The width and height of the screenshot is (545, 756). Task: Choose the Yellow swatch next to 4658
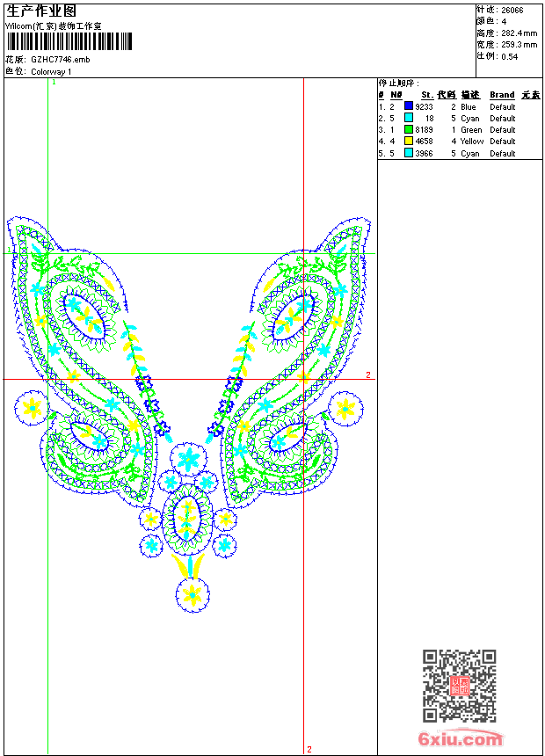click(409, 141)
